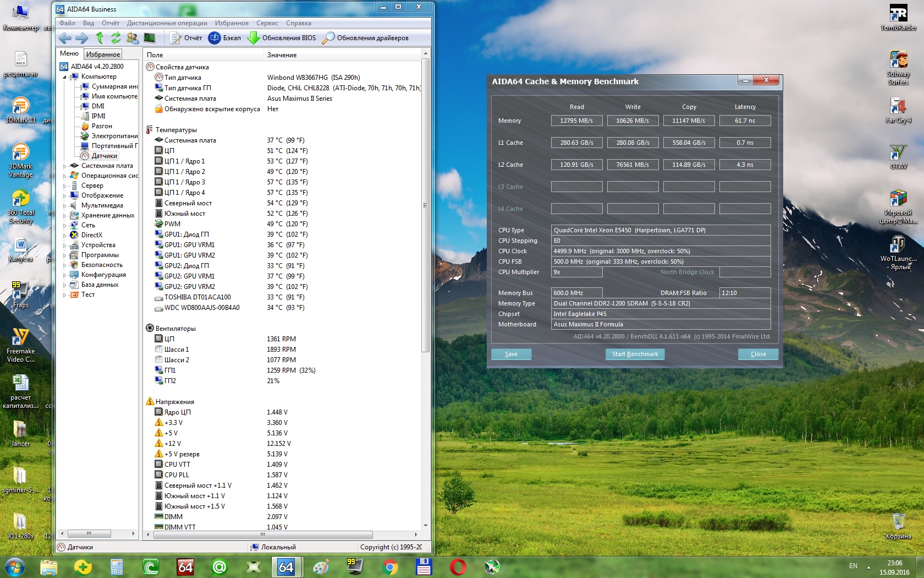Expand the Системная плата tree node
The height and width of the screenshot is (578, 924).
(x=64, y=166)
